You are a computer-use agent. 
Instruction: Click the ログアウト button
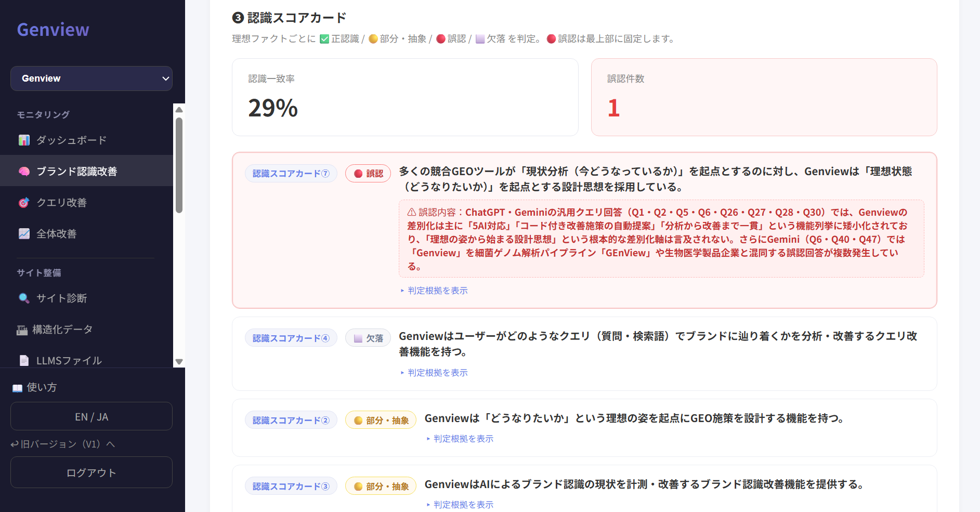tap(92, 472)
